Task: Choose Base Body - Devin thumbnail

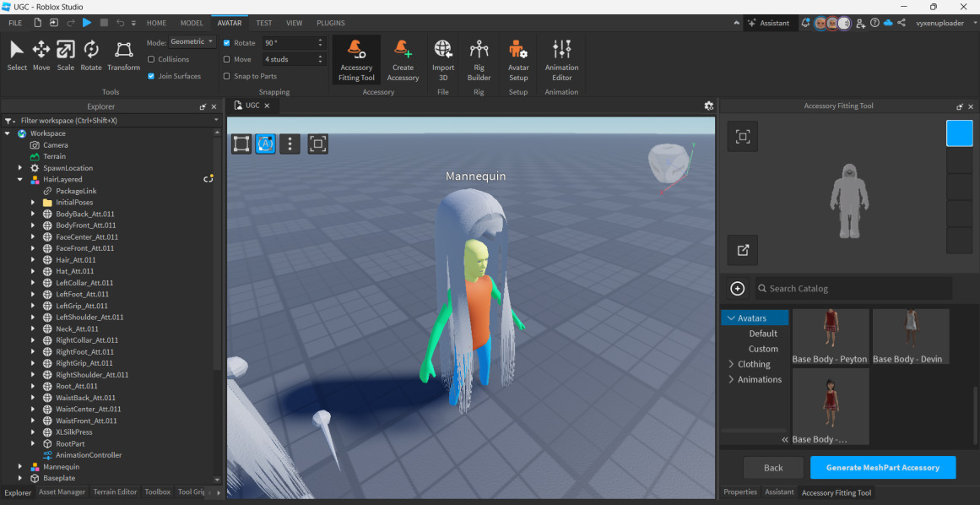Action: coord(911,336)
